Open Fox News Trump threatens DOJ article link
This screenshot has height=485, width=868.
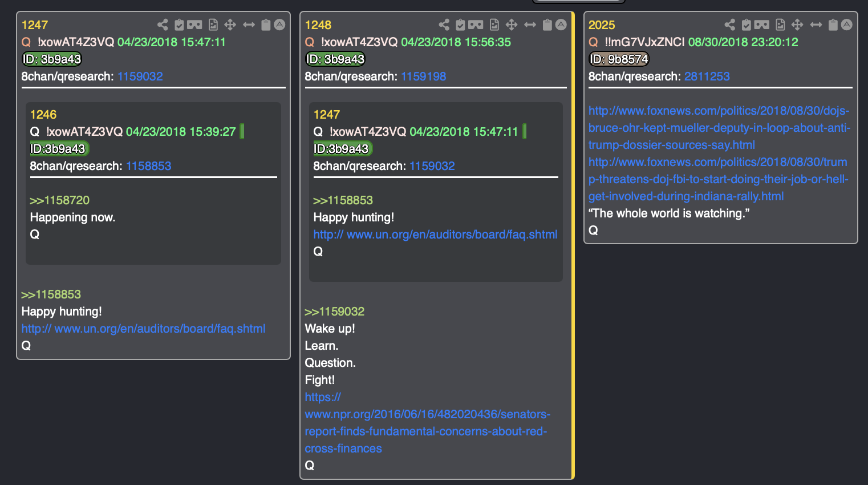[719, 179]
